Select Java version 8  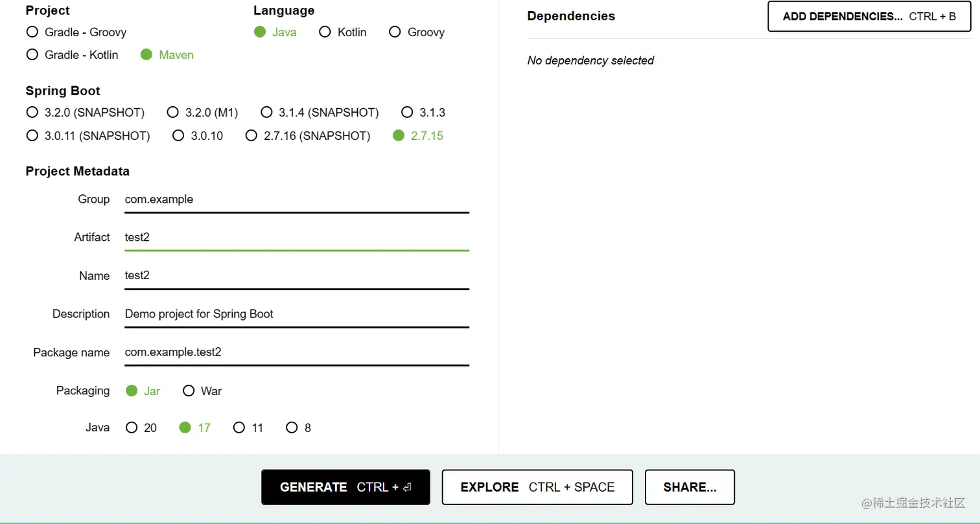coord(298,427)
